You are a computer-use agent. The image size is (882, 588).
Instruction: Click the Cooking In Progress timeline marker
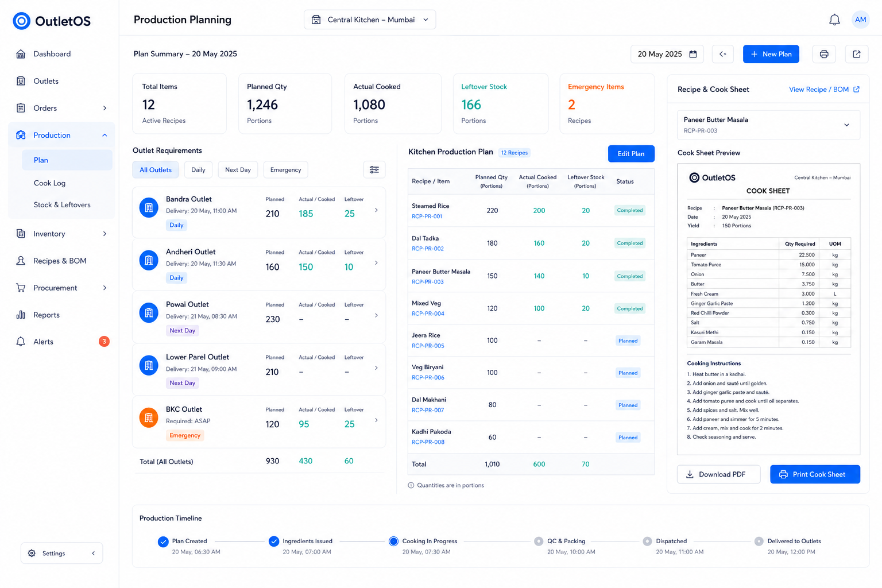coord(393,541)
